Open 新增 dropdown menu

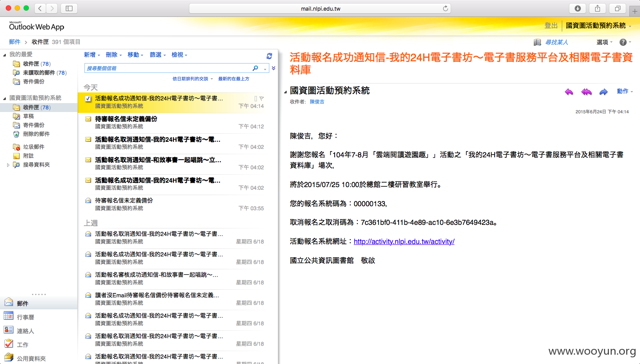pos(92,55)
